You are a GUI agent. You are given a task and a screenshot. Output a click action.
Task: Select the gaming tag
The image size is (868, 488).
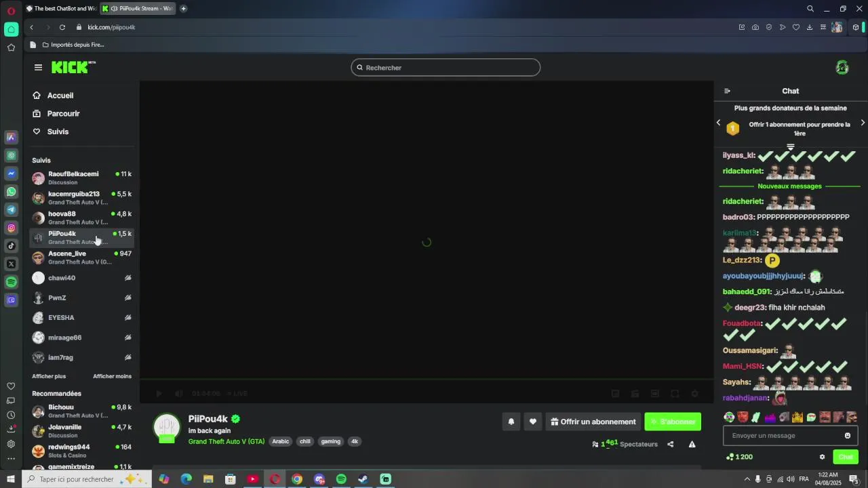coord(331,441)
